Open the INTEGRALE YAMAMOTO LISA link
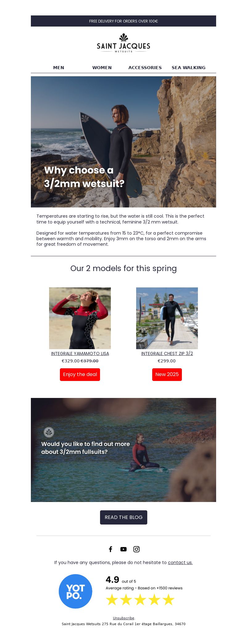247x644 pixels. tap(80, 353)
